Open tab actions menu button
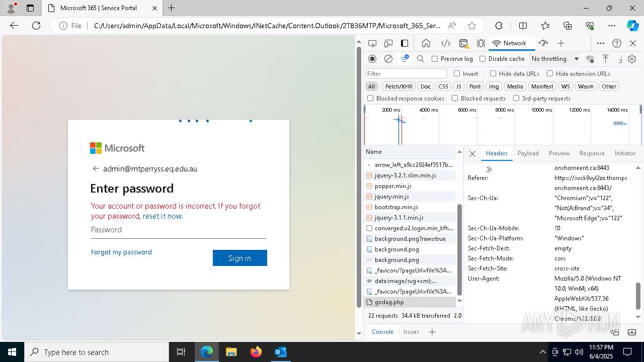 30,8
